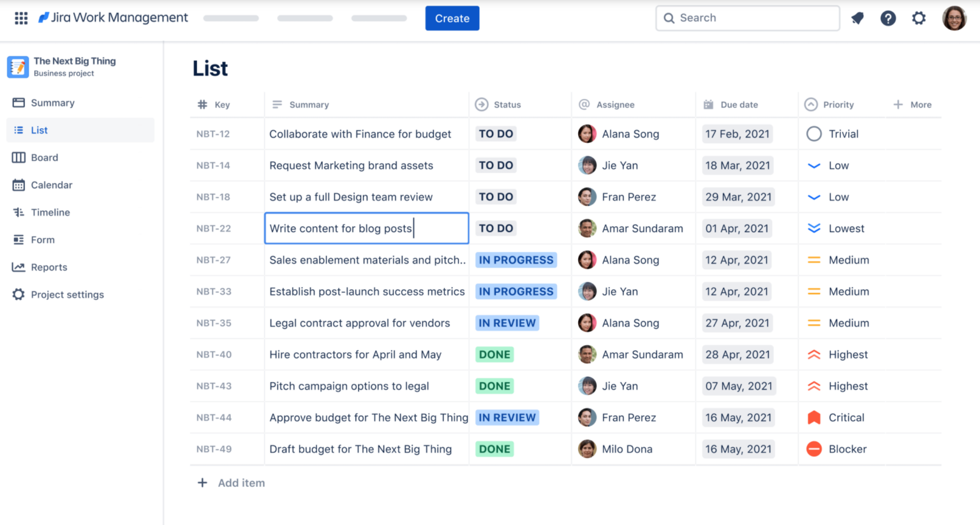The width and height of the screenshot is (980, 525).
Task: Change the IN REVIEW status of NBT-35
Action: [x=507, y=323]
